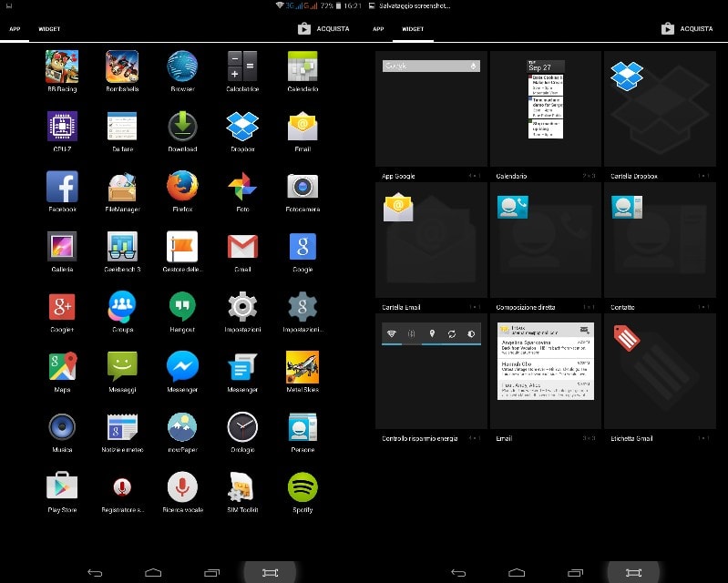Launch the Bombshells game icon
Viewport: 728px width, 583px height.
point(122,66)
